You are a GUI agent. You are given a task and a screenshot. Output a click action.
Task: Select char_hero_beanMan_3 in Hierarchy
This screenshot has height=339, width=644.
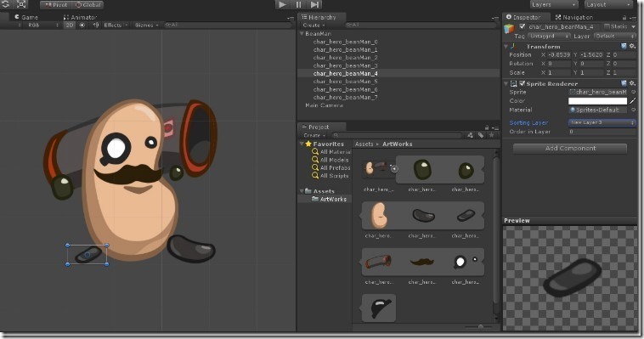pyautogui.click(x=345, y=65)
